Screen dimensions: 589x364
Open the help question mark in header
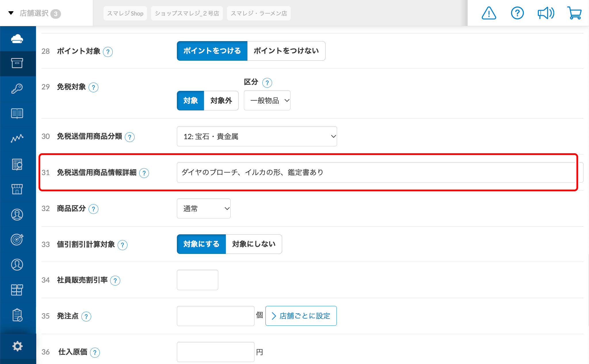[x=517, y=13]
